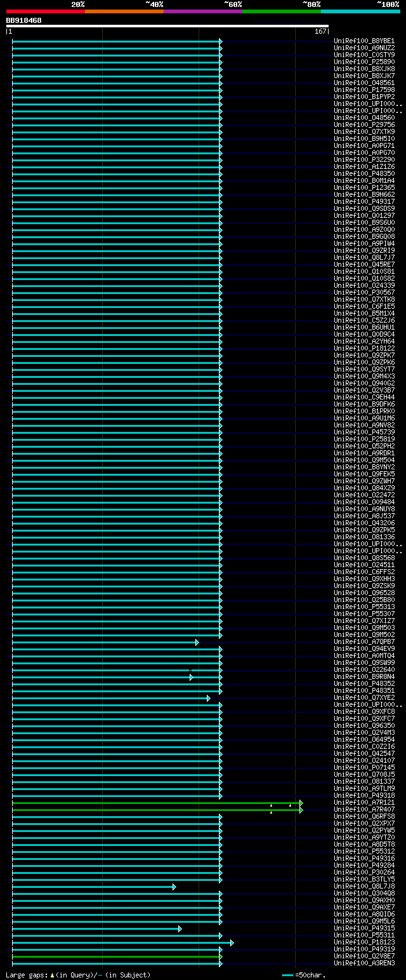
Task: Select hit UniRef100_A9NUZ2
Action: pos(364,48)
